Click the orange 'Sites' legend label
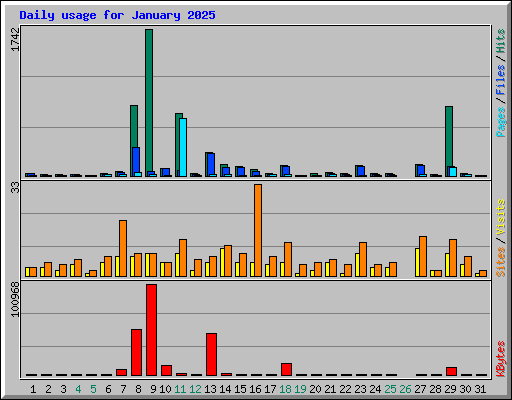The image size is (512, 400). click(x=500, y=262)
